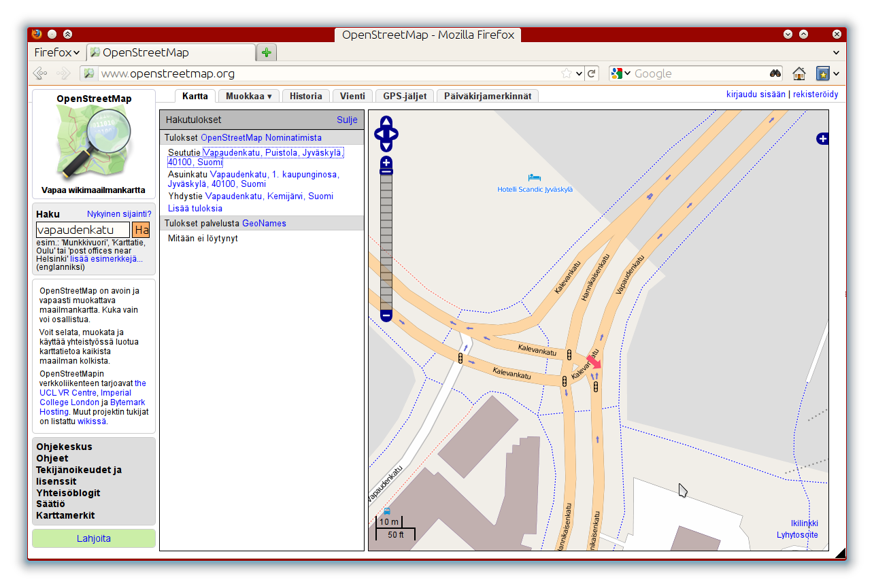Select the OpenStreetMap browser tab

171,52
